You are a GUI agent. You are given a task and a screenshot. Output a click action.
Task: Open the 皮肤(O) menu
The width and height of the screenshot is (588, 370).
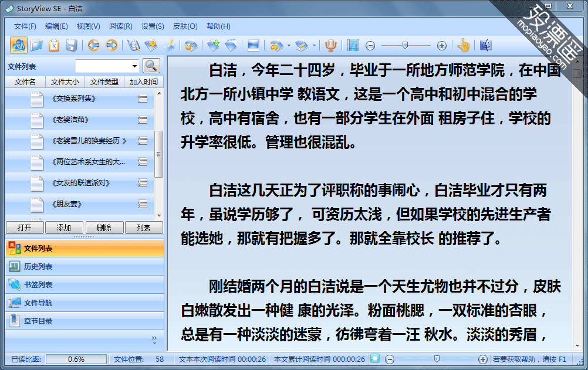185,26
